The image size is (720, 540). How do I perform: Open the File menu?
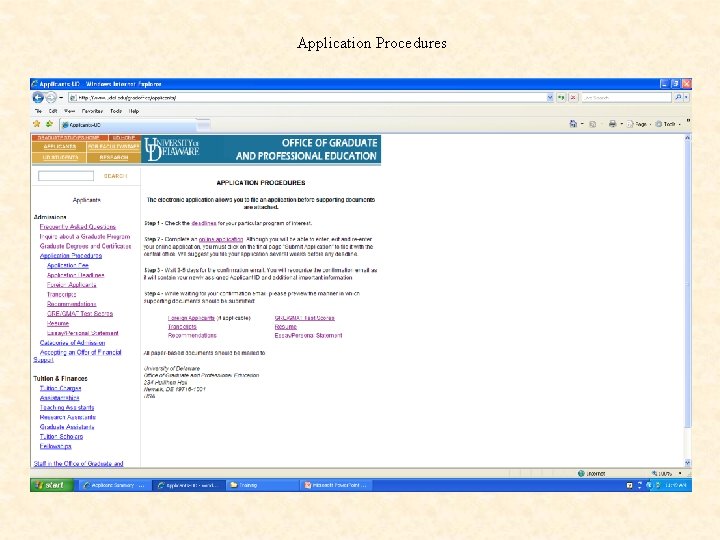pyautogui.click(x=39, y=111)
